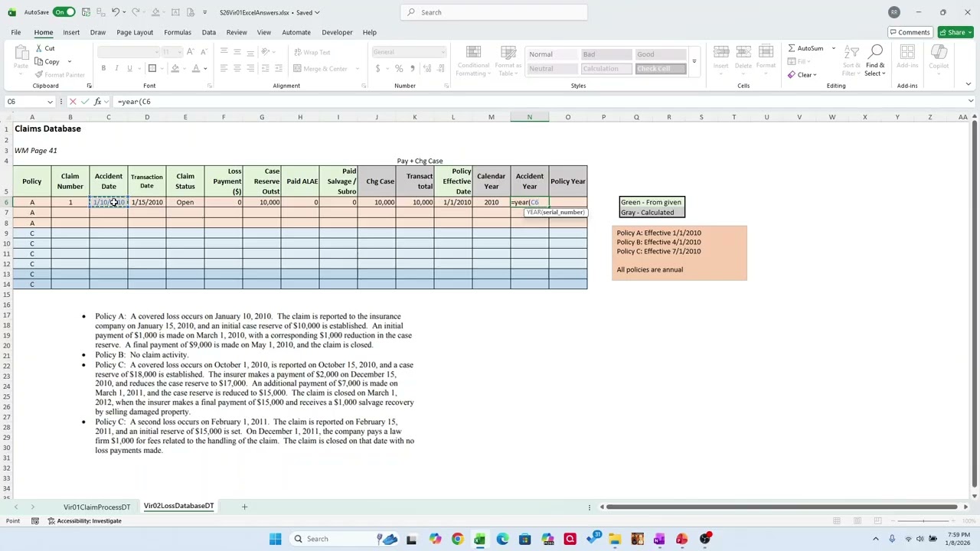
Task: Click the Format Painter button
Action: click(59, 75)
